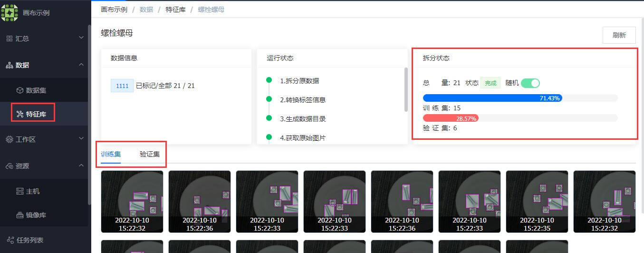Click the 主机 server icon
The width and height of the screenshot is (644, 253).
click(x=20, y=191)
